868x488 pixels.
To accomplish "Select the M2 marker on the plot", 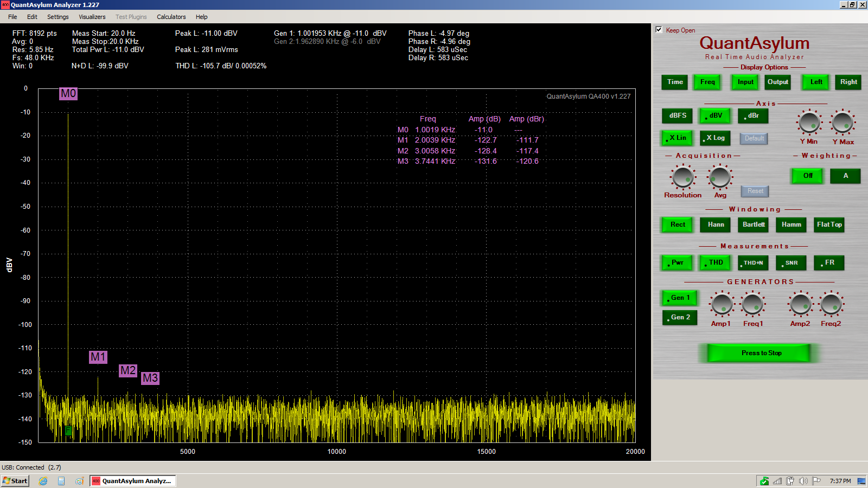I will [128, 371].
